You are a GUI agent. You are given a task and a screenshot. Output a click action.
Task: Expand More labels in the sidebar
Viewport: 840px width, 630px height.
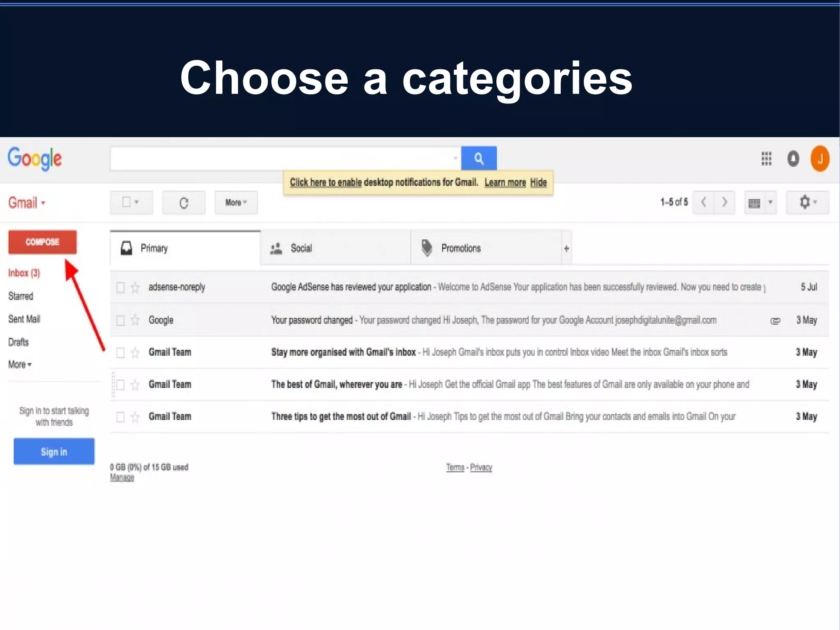pyautogui.click(x=20, y=364)
